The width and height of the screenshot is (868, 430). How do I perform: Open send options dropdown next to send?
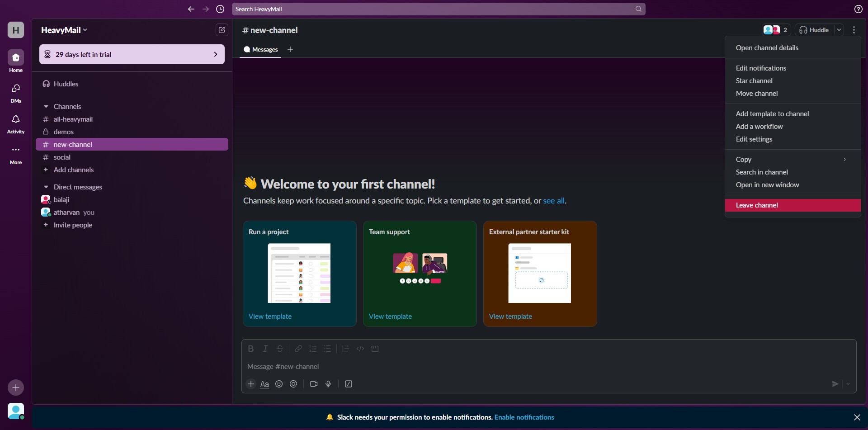coord(848,384)
